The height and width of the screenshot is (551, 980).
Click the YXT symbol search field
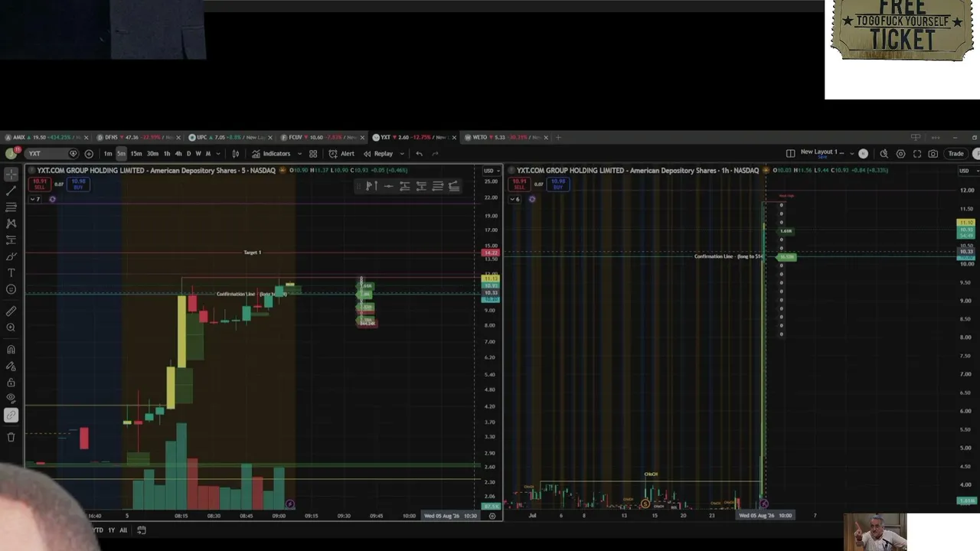tap(52, 154)
